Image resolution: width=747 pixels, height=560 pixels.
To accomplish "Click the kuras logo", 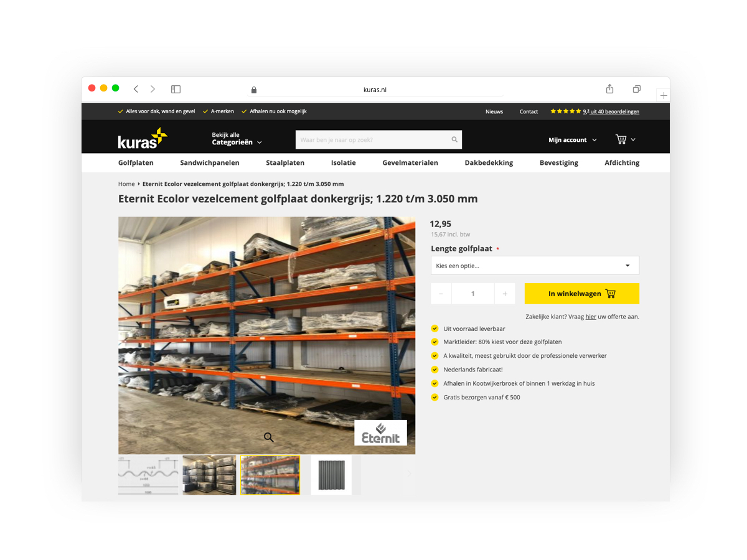I will click(143, 139).
